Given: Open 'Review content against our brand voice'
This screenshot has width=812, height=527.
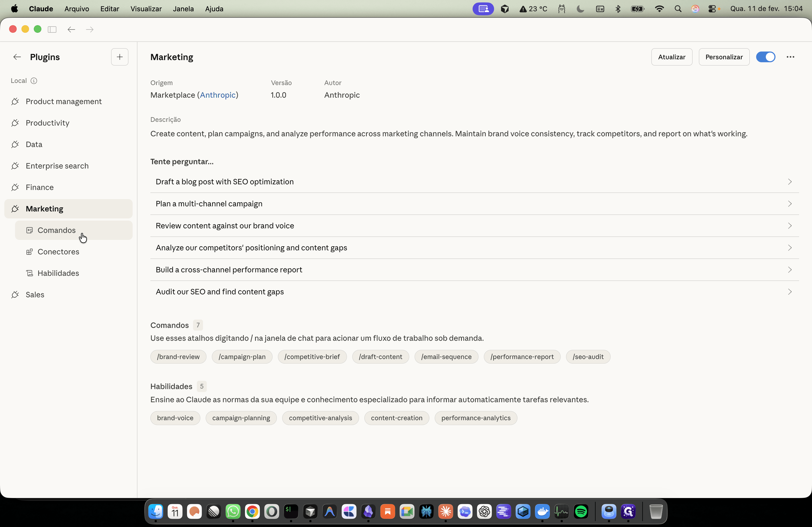Looking at the screenshot, I should tap(474, 226).
